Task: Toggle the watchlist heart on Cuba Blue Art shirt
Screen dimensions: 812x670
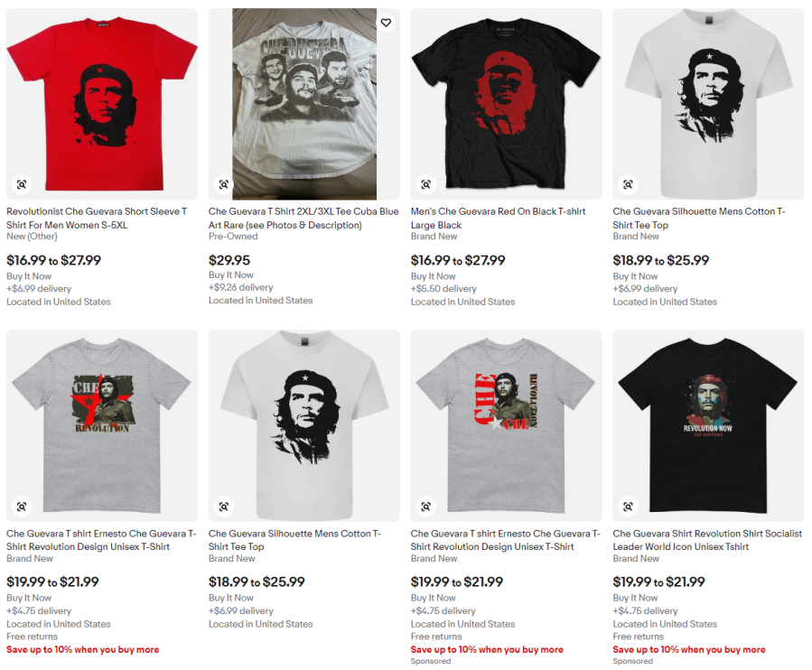Action: coord(386,23)
